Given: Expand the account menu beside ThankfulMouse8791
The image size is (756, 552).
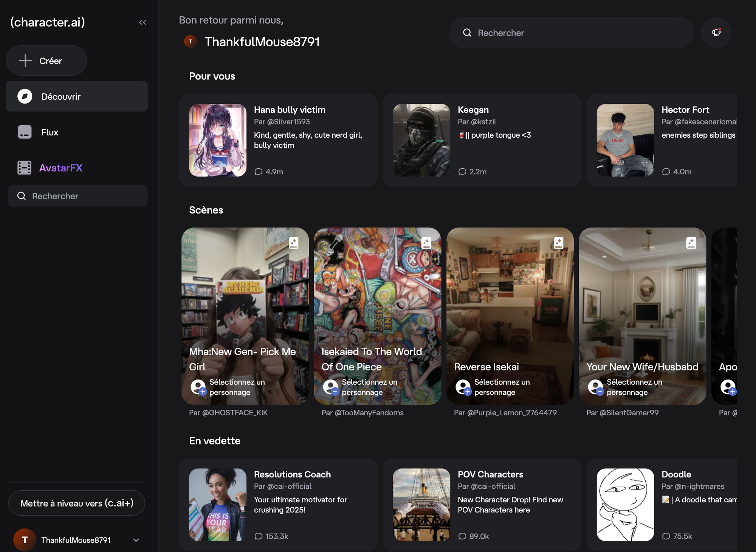Looking at the screenshot, I should (136, 540).
